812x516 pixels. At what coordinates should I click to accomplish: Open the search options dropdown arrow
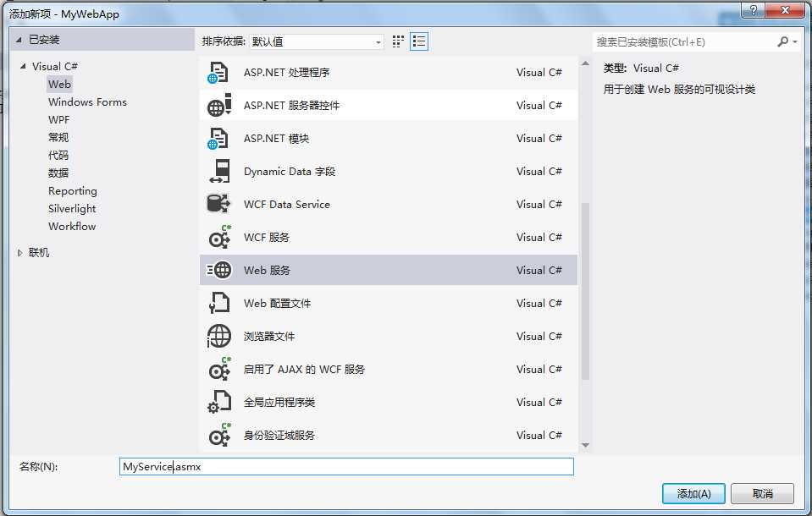point(795,42)
